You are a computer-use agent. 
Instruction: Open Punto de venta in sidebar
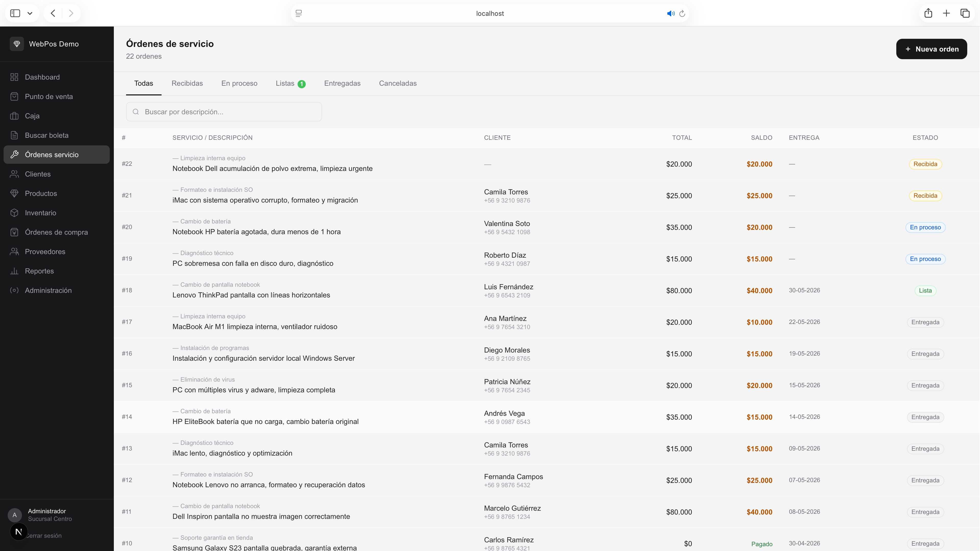coord(57,97)
